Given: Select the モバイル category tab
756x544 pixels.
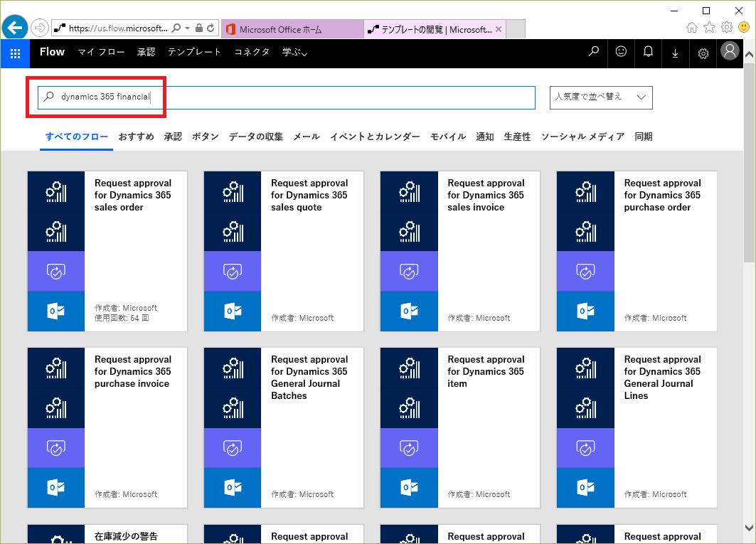Looking at the screenshot, I should point(448,137).
